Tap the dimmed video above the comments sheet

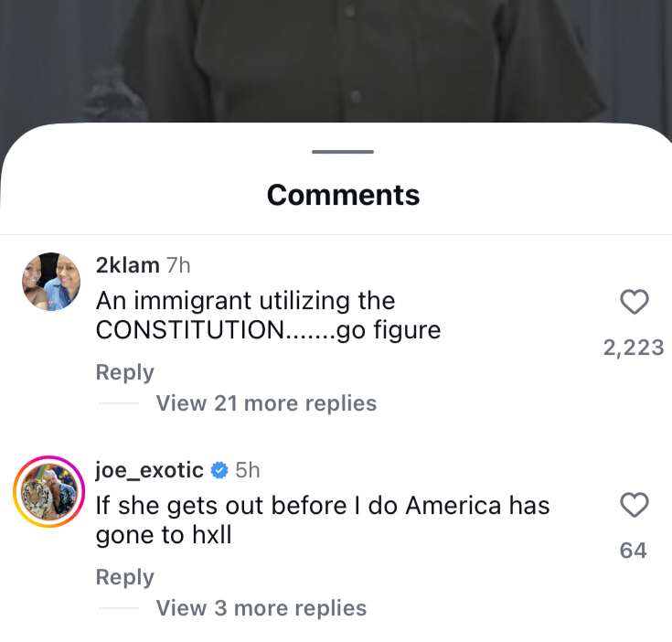pyautogui.click(x=336, y=60)
